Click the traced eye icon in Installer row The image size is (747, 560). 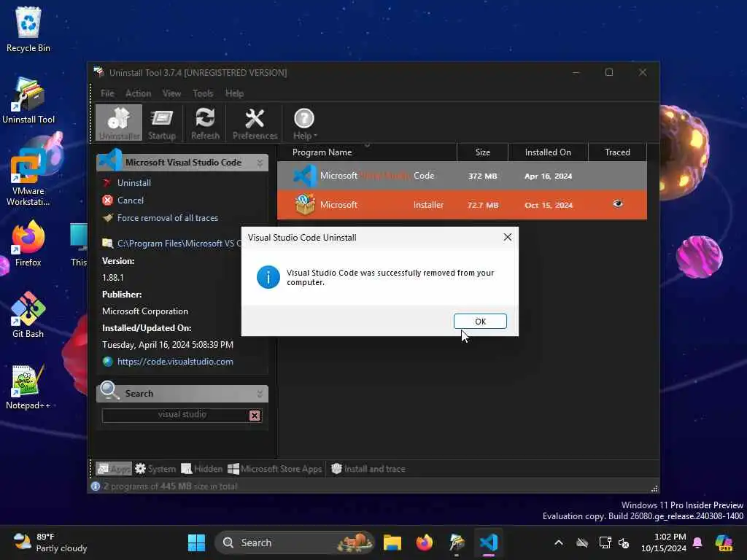coord(618,204)
